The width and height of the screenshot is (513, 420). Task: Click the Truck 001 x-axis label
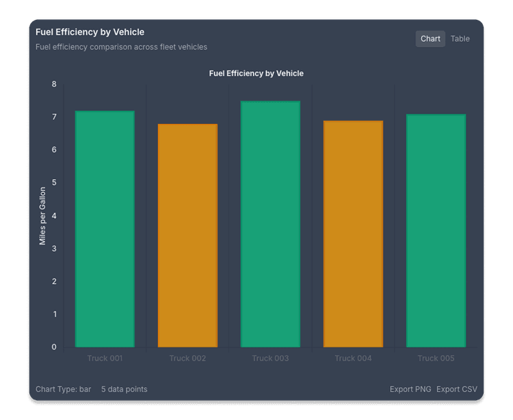105,358
